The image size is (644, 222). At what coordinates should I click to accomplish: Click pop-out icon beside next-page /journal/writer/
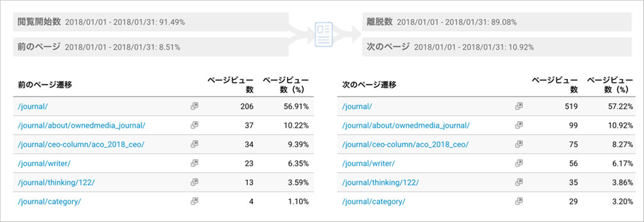pyautogui.click(x=519, y=163)
